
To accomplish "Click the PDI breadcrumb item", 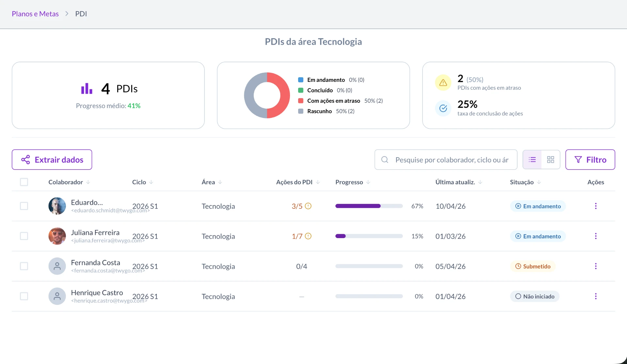I will coord(81,14).
